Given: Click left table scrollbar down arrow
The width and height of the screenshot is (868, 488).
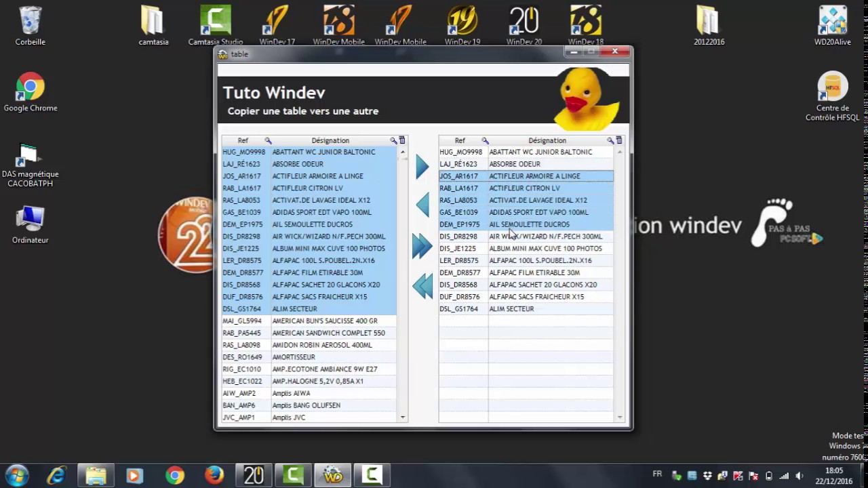Looking at the screenshot, I should [403, 418].
